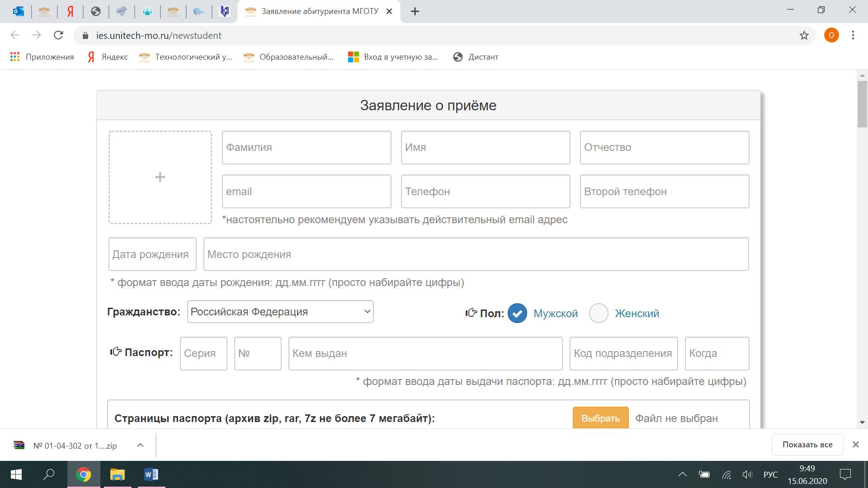Open File Explorer from the taskbar

(x=117, y=474)
